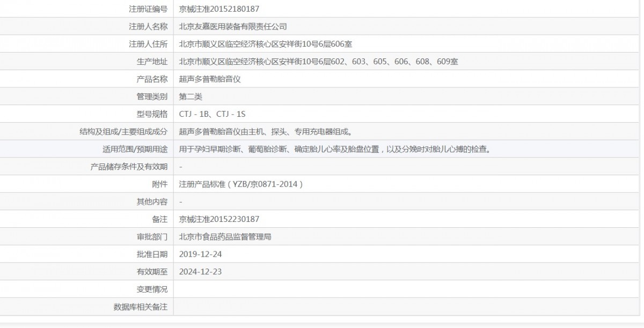Click the 附件 label
This screenshot has height=328, width=644.
point(160,184)
